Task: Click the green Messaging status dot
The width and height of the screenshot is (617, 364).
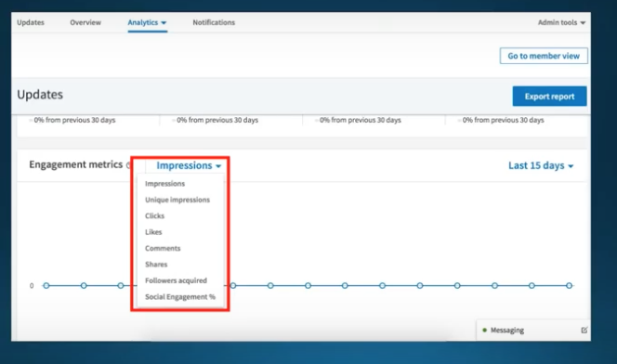Action: 484,331
